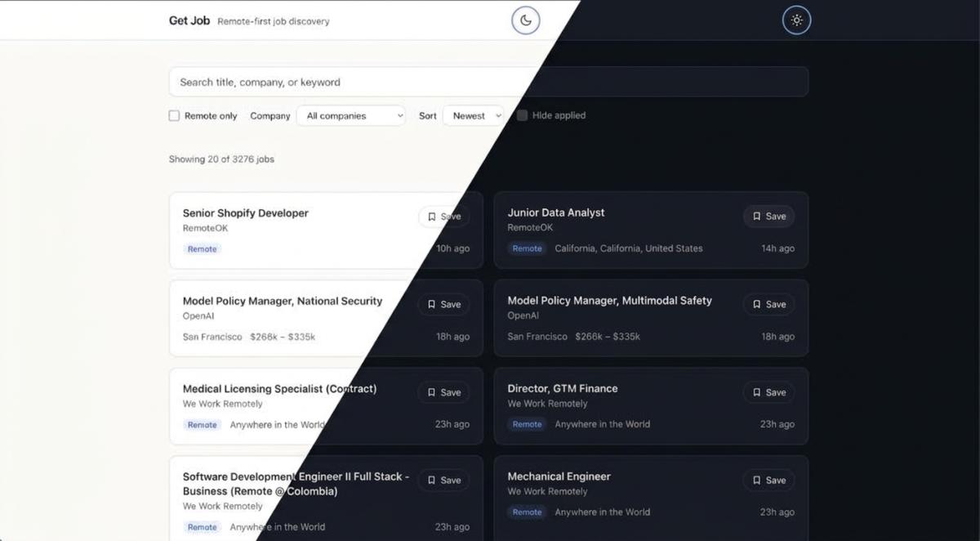This screenshot has height=541, width=980.
Task: Click the bookmark icon on Mechanical Engineer card
Action: [x=757, y=481]
